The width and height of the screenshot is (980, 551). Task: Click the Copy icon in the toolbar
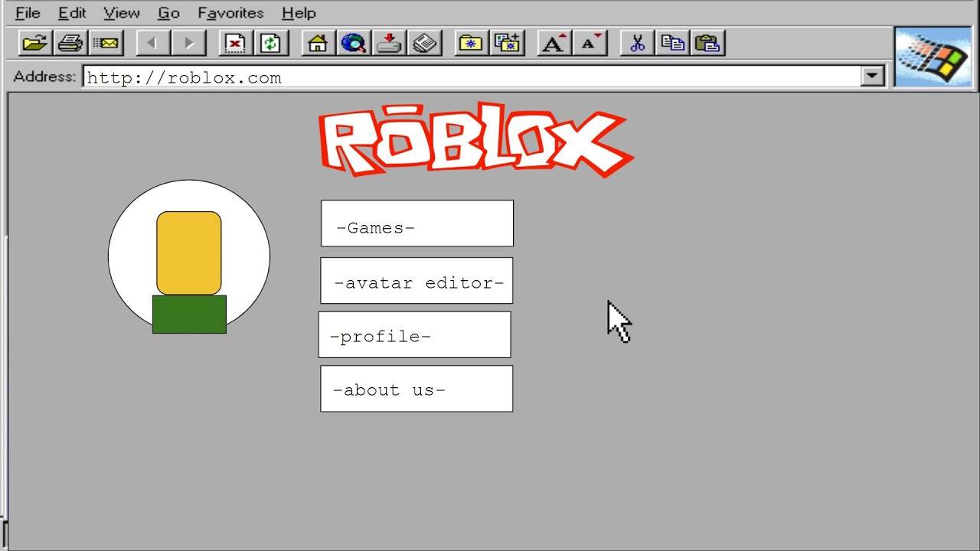(x=672, y=43)
